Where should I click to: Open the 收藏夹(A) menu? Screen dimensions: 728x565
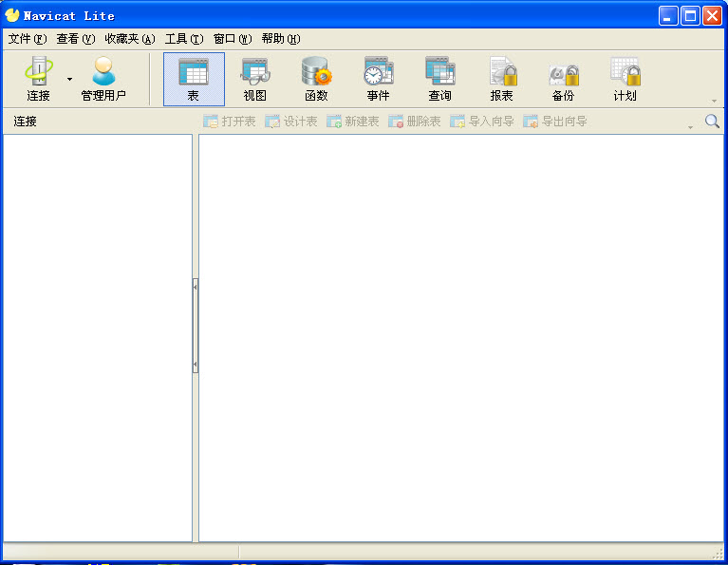(x=130, y=39)
